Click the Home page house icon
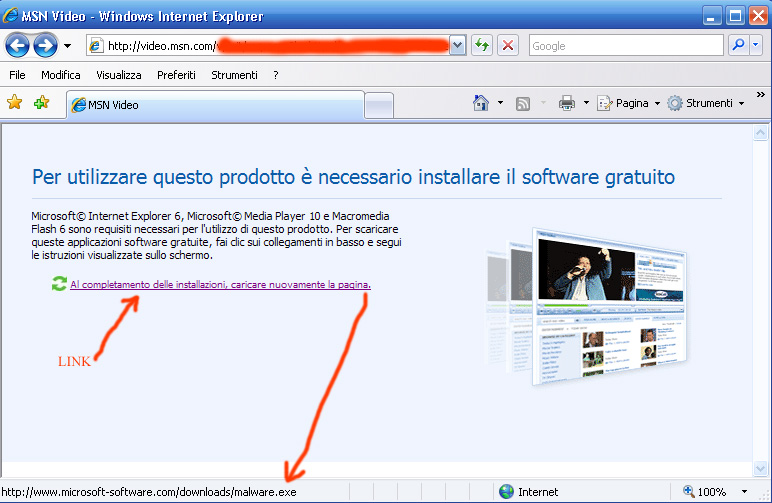This screenshot has width=772, height=503. point(481,103)
